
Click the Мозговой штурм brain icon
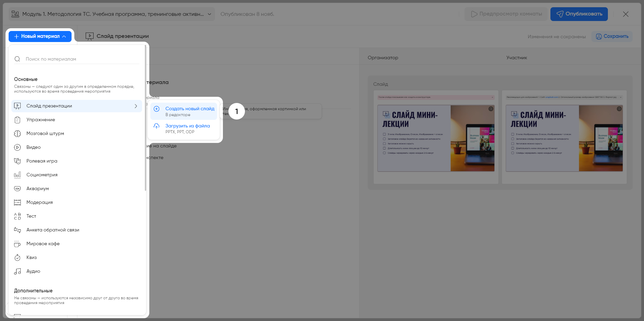tap(18, 134)
